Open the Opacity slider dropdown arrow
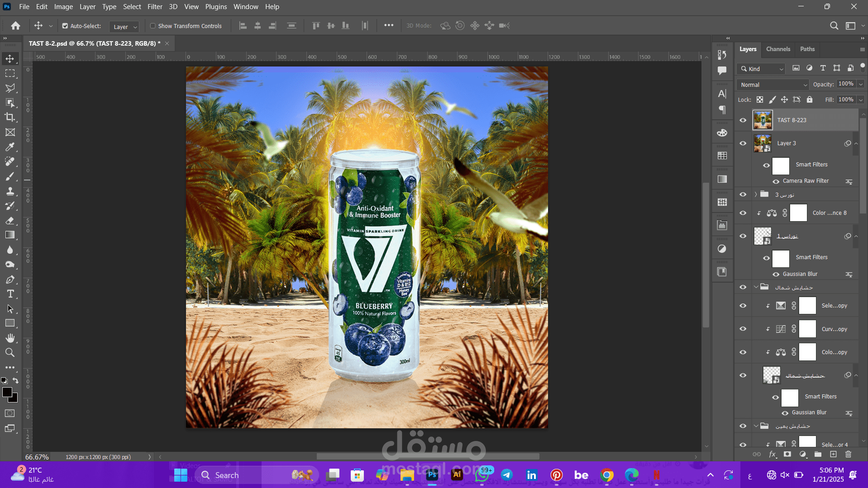 point(861,84)
